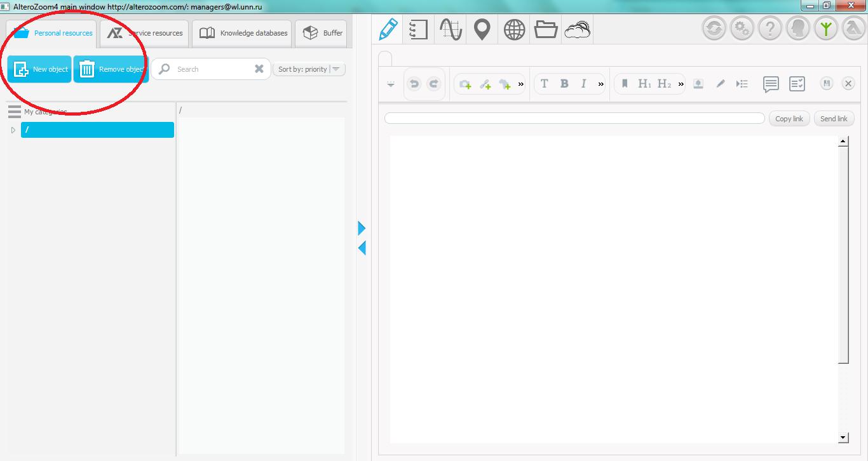Open help with the question mark icon
Image resolution: width=868 pixels, height=461 pixels.
770,29
